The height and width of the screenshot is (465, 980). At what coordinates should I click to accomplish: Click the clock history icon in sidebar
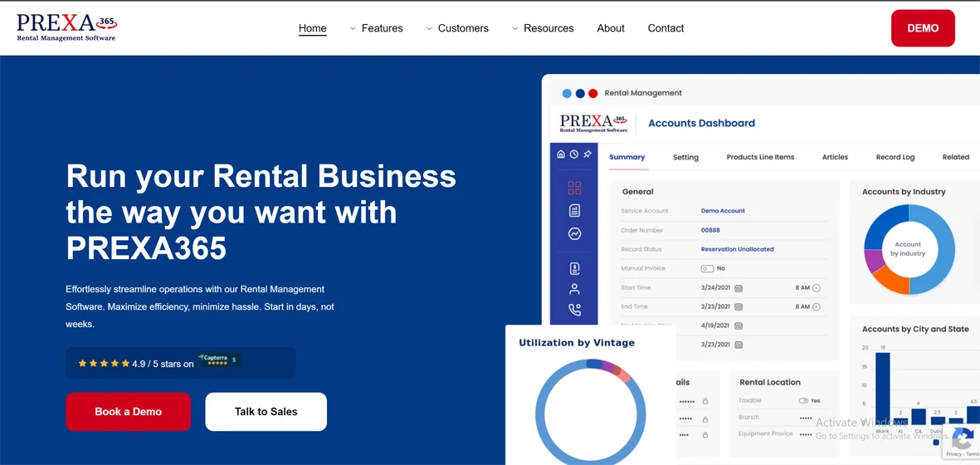coord(574,154)
